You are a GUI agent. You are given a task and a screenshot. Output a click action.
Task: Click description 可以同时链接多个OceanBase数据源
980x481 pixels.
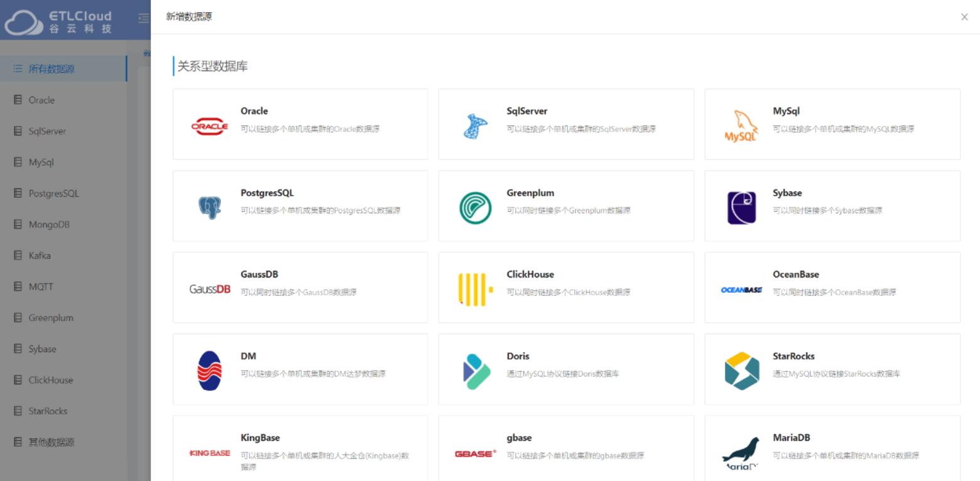(x=834, y=292)
